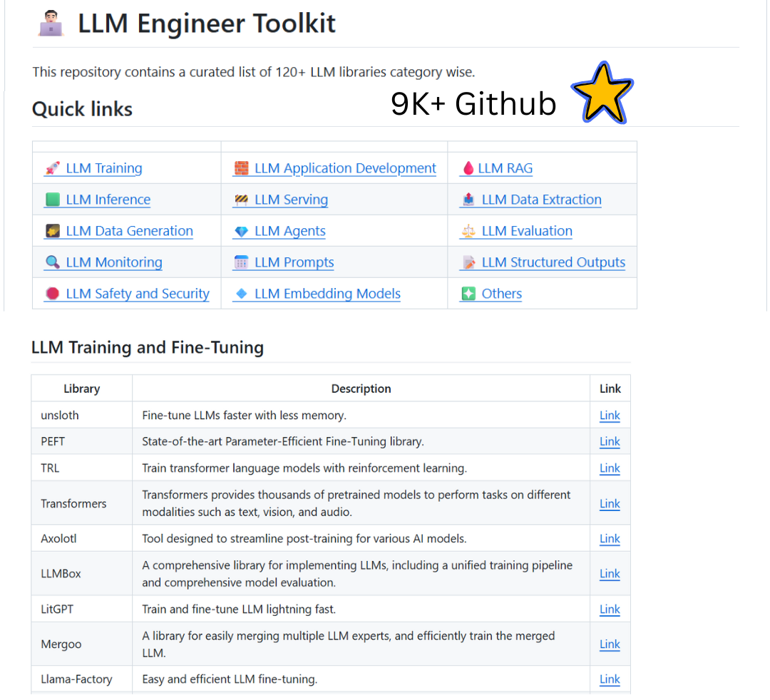Image resolution: width=770 pixels, height=700 pixels.
Task: Open the Link for PEFT
Action: 610,442
